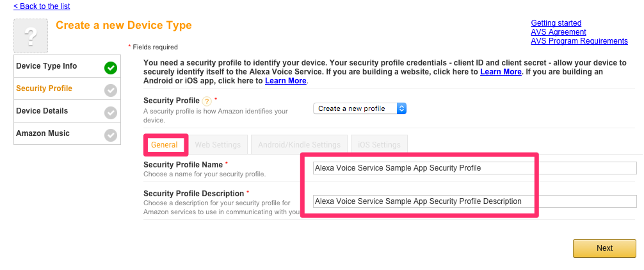Screen dimensions: 644x270
Task: Click grey checkmark beside Device Details
Action: pyautogui.click(x=111, y=112)
